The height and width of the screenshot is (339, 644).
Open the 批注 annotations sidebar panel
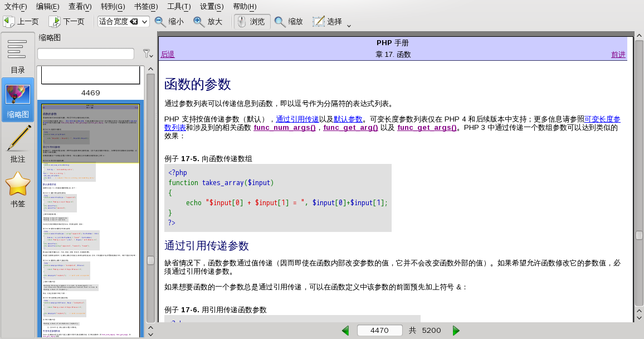tap(18, 144)
